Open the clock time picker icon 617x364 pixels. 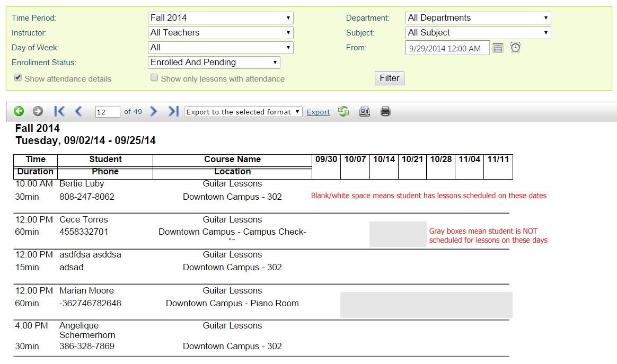click(515, 48)
